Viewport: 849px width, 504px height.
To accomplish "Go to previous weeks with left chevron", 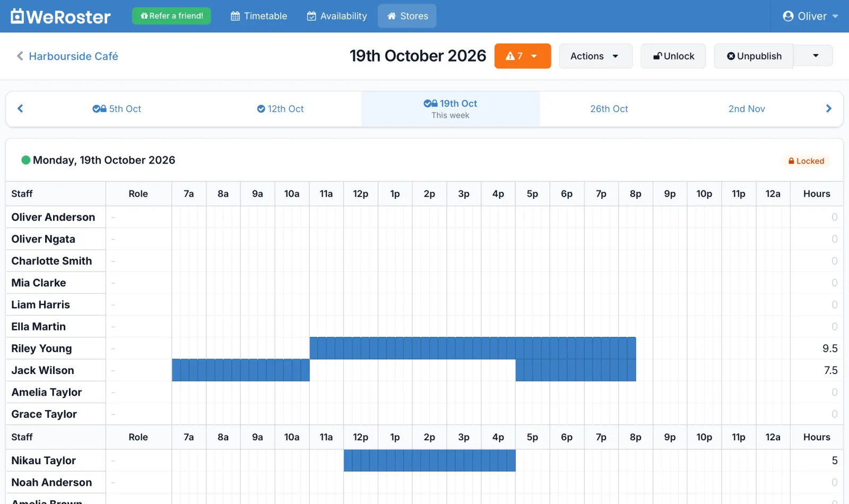I will pyautogui.click(x=20, y=109).
